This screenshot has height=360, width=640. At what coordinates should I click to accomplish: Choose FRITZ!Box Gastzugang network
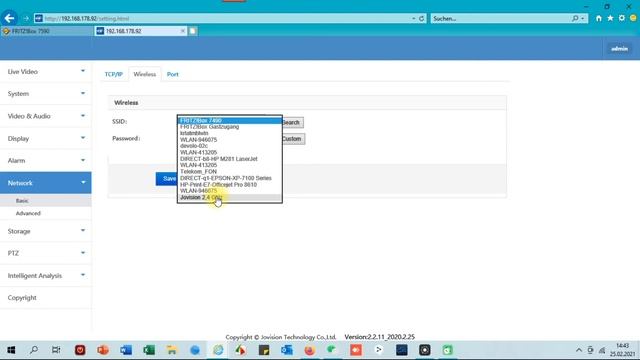click(230, 127)
